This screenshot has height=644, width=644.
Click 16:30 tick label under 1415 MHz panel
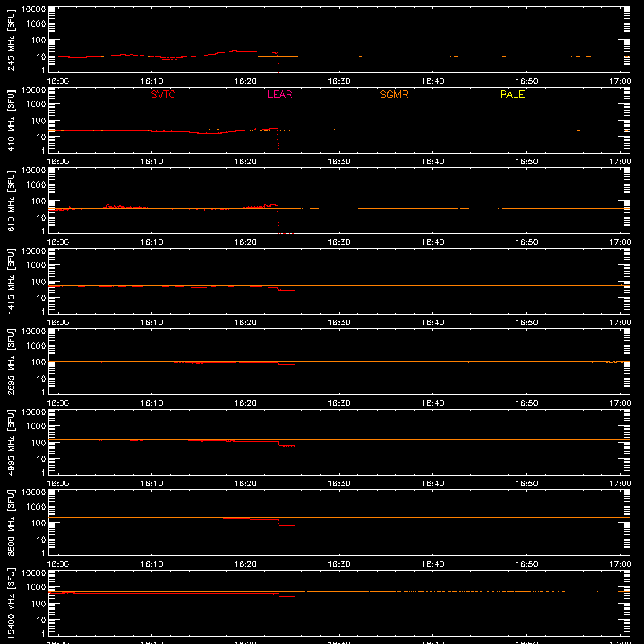(339, 323)
